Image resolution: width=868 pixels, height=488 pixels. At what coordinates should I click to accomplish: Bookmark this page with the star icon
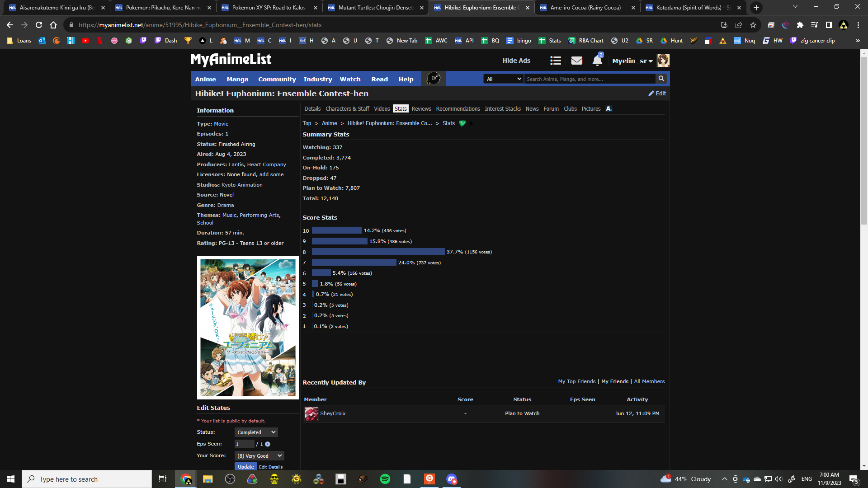tap(753, 25)
